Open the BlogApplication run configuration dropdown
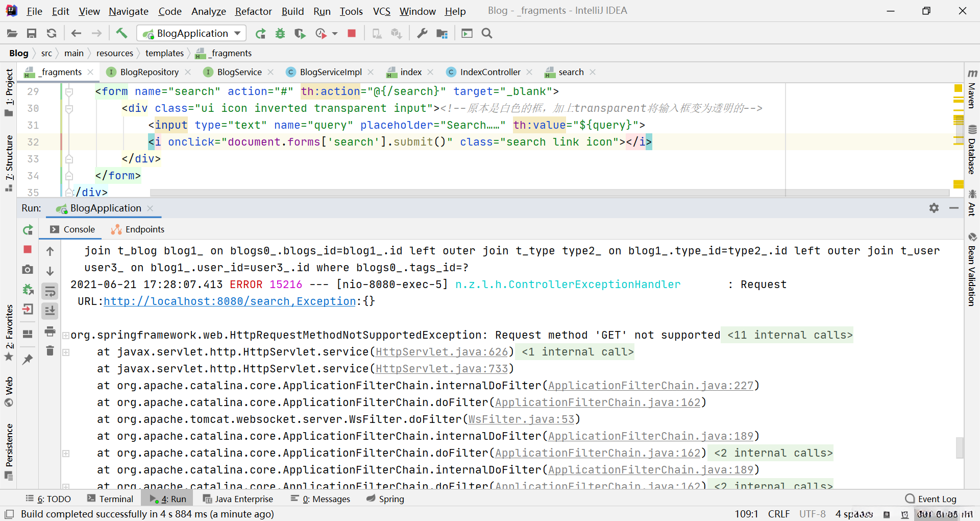 (191, 34)
